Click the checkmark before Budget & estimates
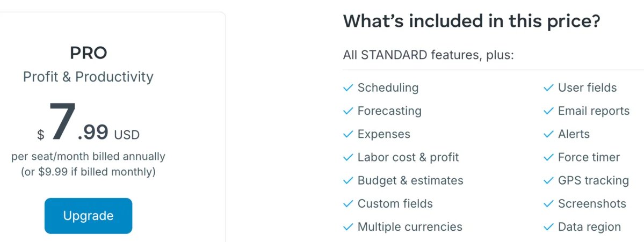This screenshot has width=644, height=242. [x=348, y=180]
